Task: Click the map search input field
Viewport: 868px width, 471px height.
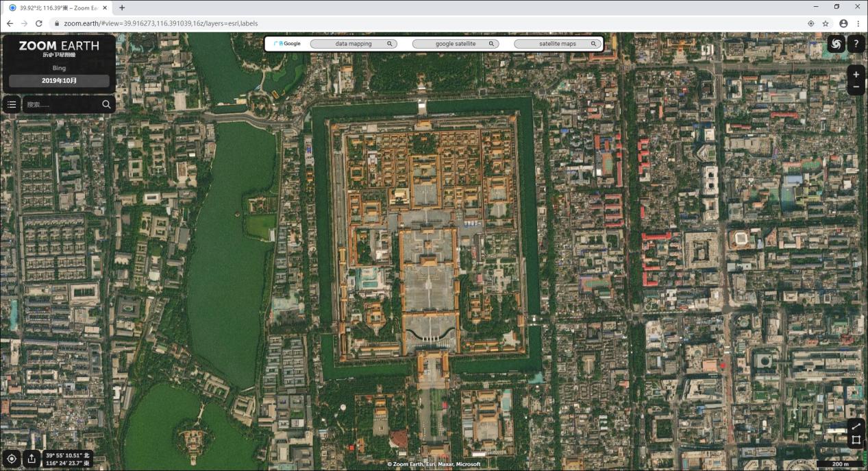Action: coord(62,104)
